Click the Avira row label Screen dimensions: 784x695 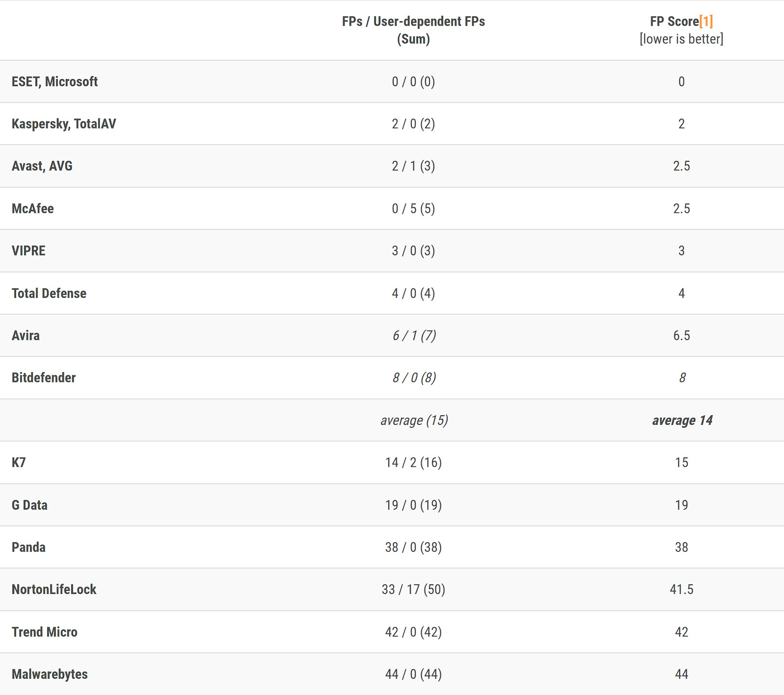[25, 336]
